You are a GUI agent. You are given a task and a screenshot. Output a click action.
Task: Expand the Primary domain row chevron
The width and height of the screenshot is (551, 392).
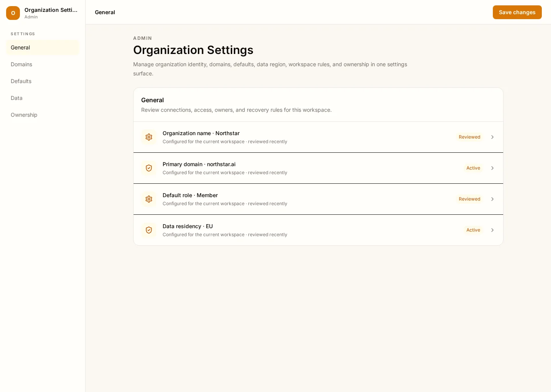pyautogui.click(x=492, y=168)
